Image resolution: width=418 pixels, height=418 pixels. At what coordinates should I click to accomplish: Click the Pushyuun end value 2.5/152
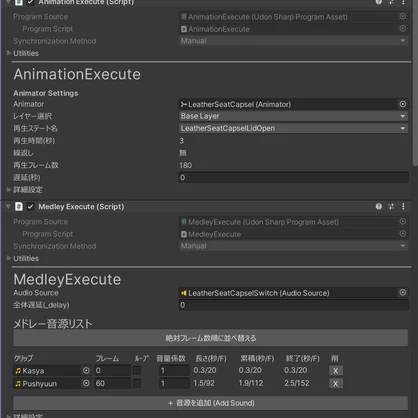297,383
